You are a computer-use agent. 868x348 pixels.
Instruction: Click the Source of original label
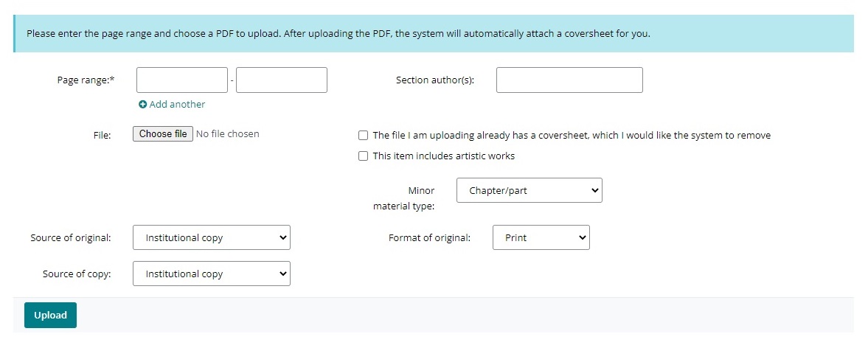pyautogui.click(x=71, y=238)
